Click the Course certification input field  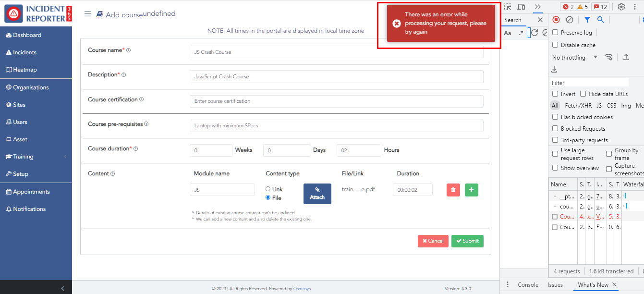pyautogui.click(x=336, y=101)
